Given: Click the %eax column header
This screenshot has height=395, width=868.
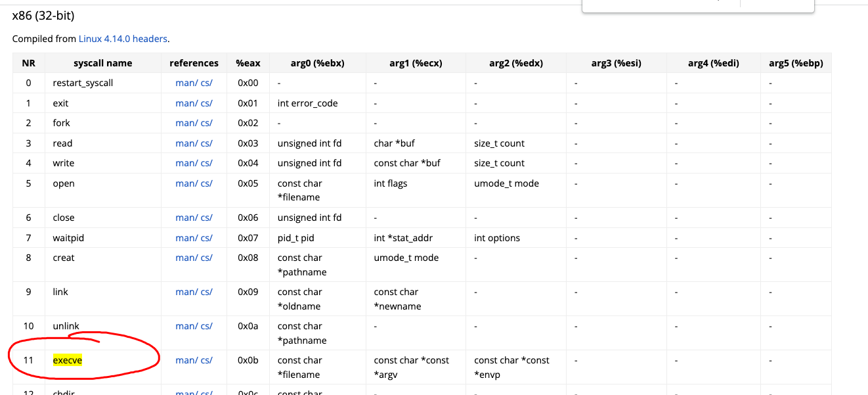Looking at the screenshot, I should point(248,63).
